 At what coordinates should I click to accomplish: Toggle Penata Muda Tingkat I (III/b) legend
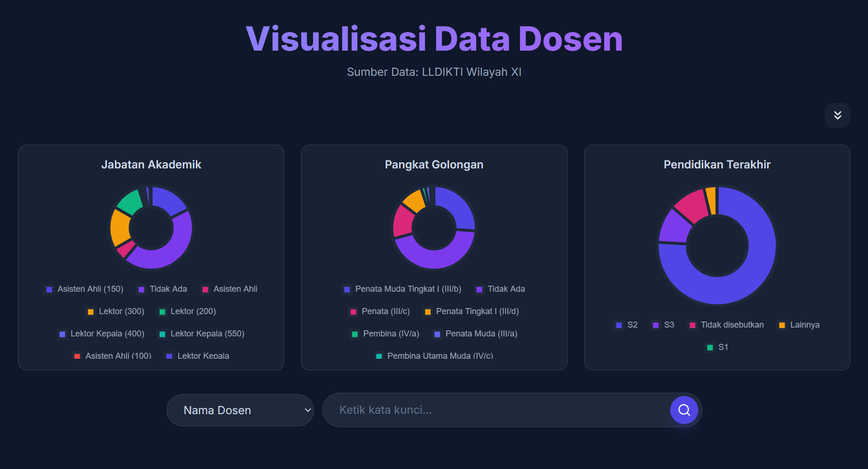[x=403, y=289]
